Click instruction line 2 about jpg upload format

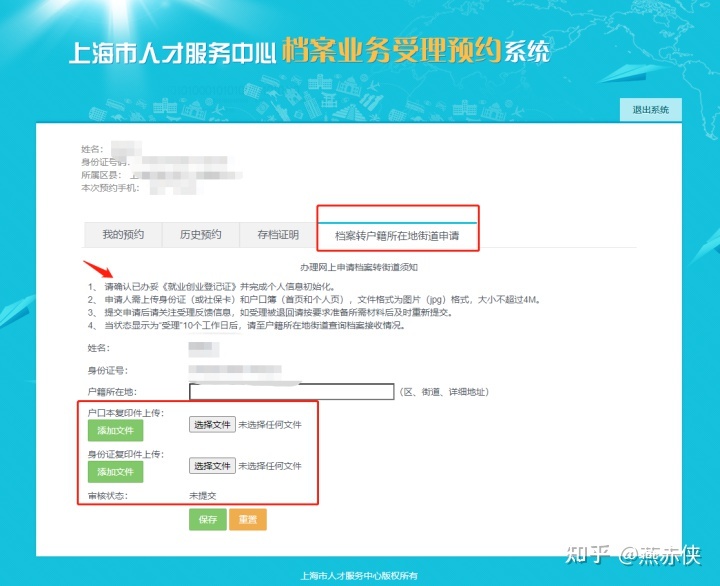[x=315, y=299]
